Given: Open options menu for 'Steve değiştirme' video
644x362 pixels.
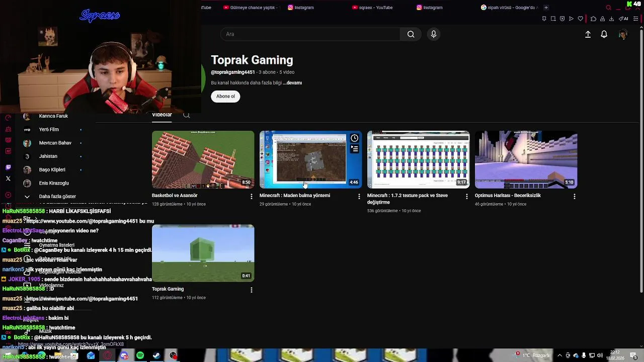Looking at the screenshot, I should (x=467, y=197).
